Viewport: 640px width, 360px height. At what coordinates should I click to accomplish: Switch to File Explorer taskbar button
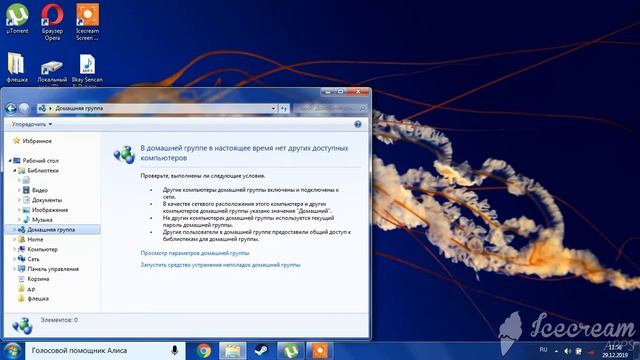click(x=233, y=351)
